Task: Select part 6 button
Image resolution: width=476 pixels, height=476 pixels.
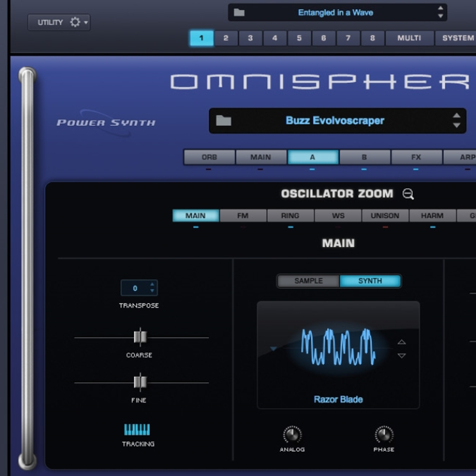Action: click(x=323, y=38)
